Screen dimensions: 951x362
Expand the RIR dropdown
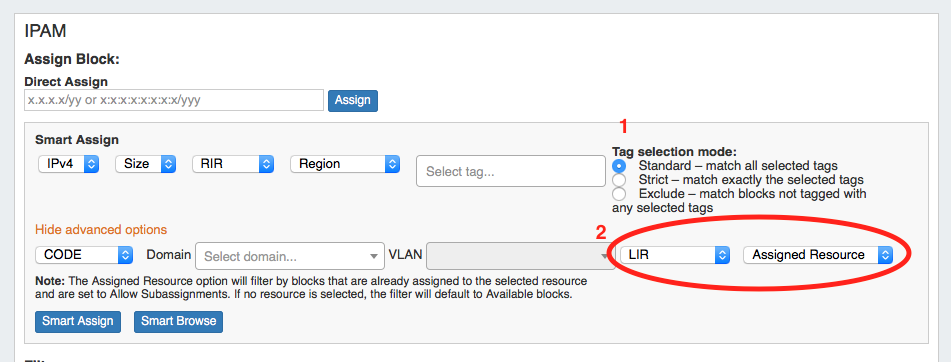[233, 164]
